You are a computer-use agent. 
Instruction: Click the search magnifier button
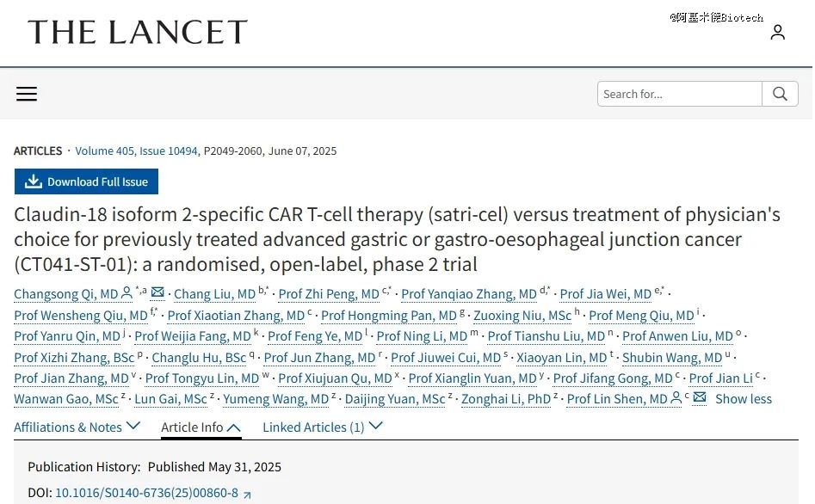[x=780, y=94]
